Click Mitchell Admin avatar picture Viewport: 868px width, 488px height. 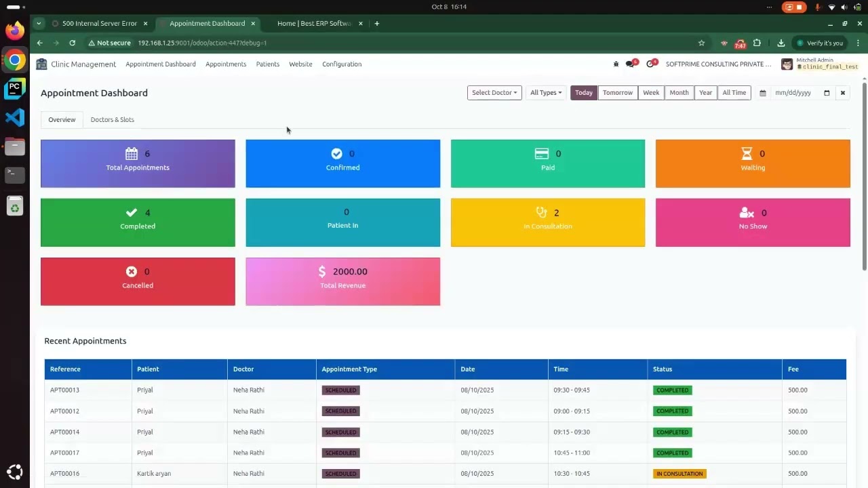(787, 64)
